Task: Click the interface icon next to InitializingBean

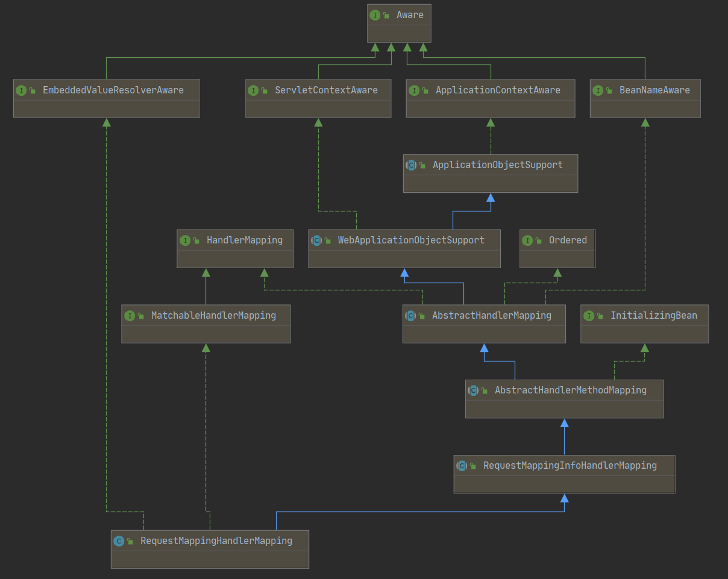Action: pos(589,315)
